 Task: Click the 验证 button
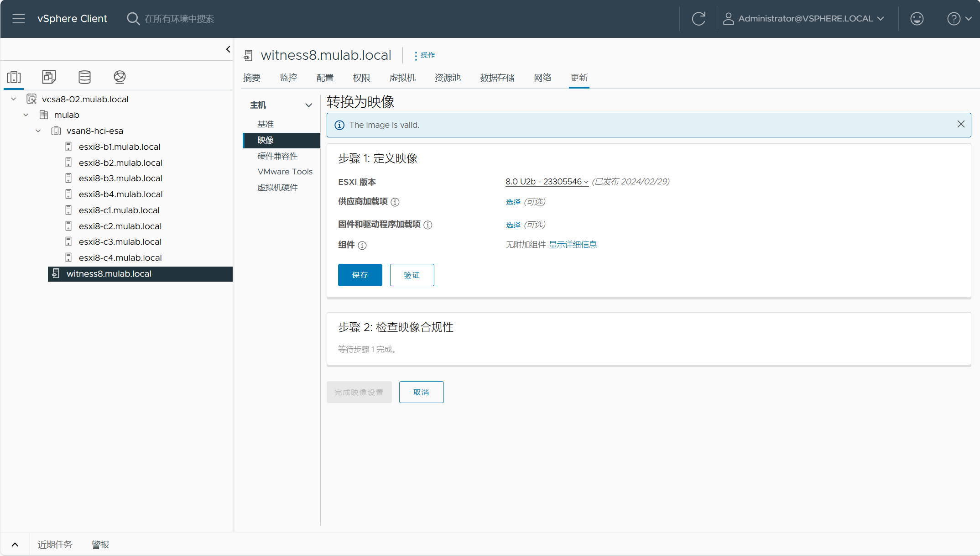pyautogui.click(x=412, y=275)
